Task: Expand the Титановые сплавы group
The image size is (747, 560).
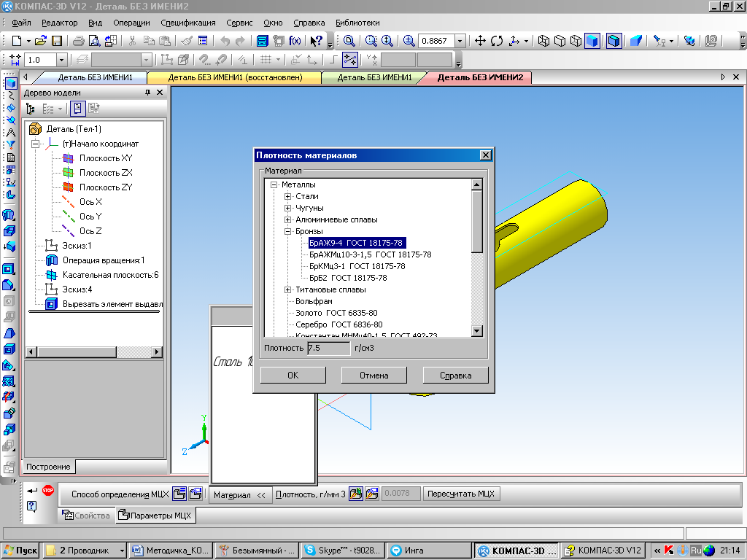Action: [x=287, y=289]
